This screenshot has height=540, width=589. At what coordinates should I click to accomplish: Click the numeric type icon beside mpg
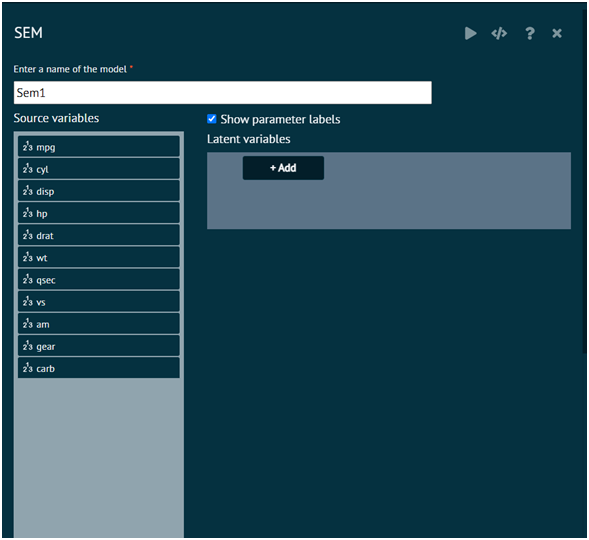pyautogui.click(x=27, y=146)
